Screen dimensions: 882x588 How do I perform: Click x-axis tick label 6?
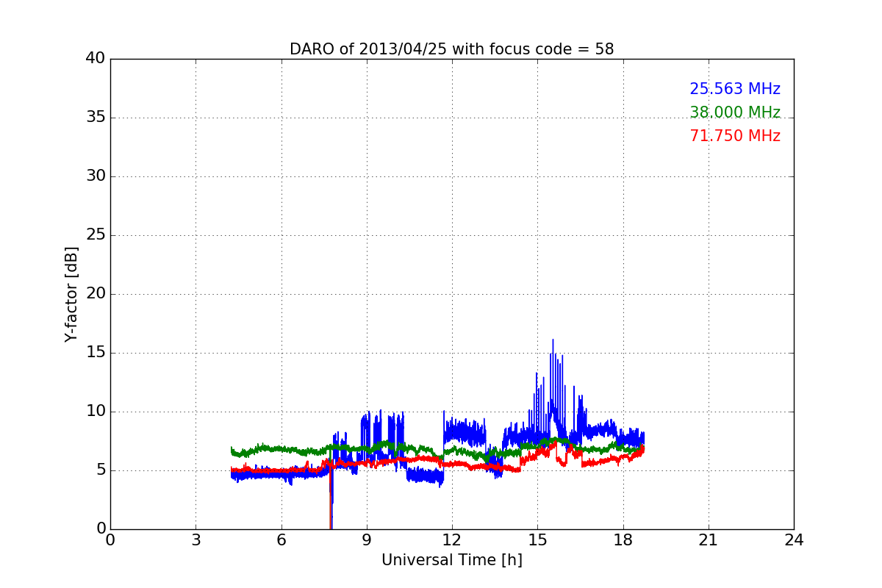(281, 540)
